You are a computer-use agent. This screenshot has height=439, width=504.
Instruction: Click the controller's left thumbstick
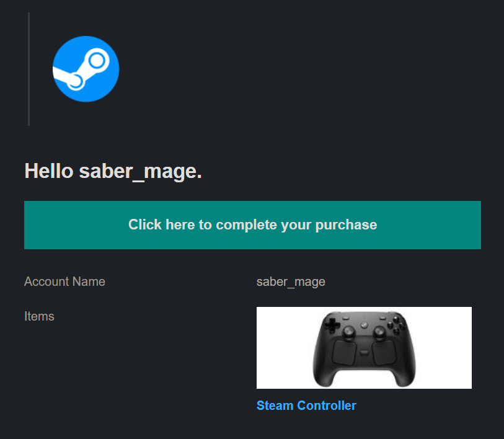348,332
